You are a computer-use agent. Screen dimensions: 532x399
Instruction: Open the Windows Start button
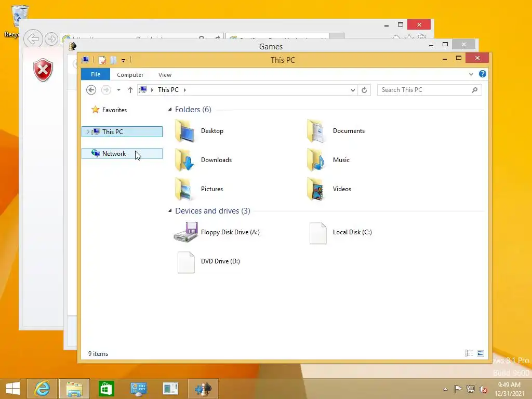(13, 389)
